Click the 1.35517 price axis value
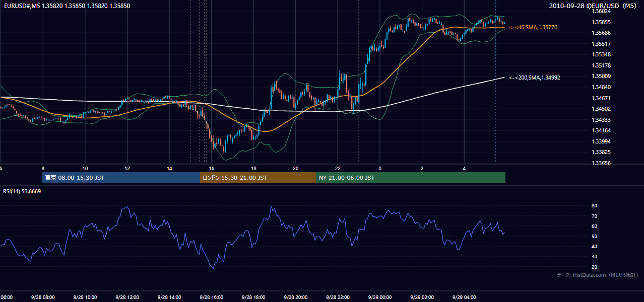The width and height of the screenshot is (644, 302). [601, 44]
